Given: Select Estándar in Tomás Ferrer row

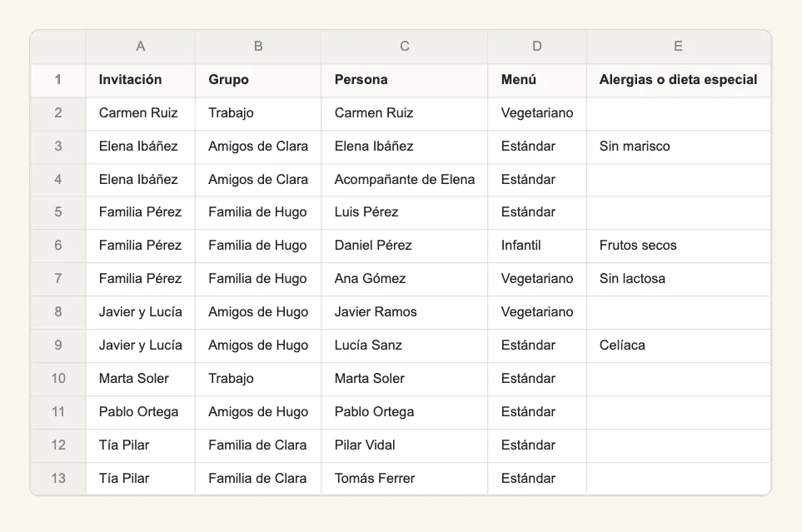Looking at the screenshot, I should point(536,478).
